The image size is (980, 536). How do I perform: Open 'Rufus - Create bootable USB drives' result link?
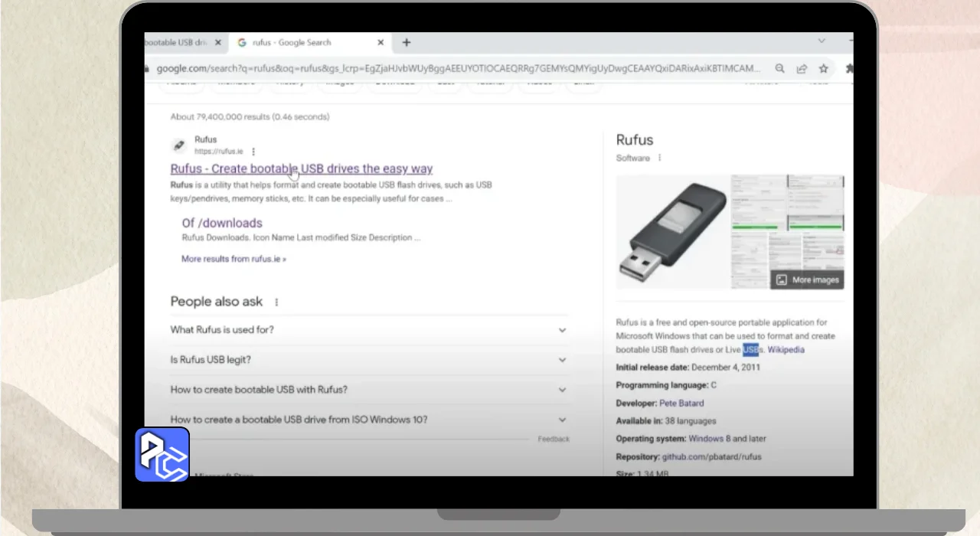(x=301, y=169)
